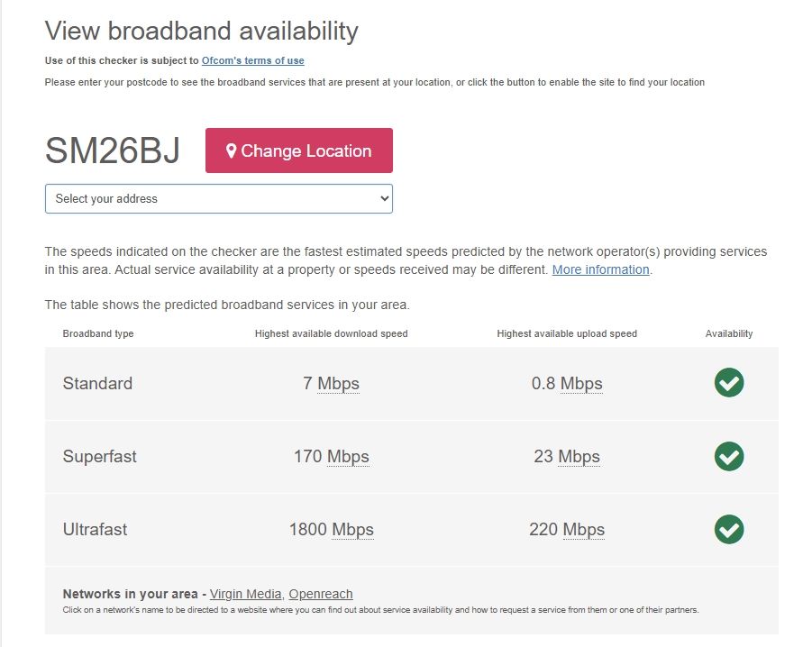
Task: Click the Ultrafast availability green checkmark icon
Action: (x=729, y=529)
